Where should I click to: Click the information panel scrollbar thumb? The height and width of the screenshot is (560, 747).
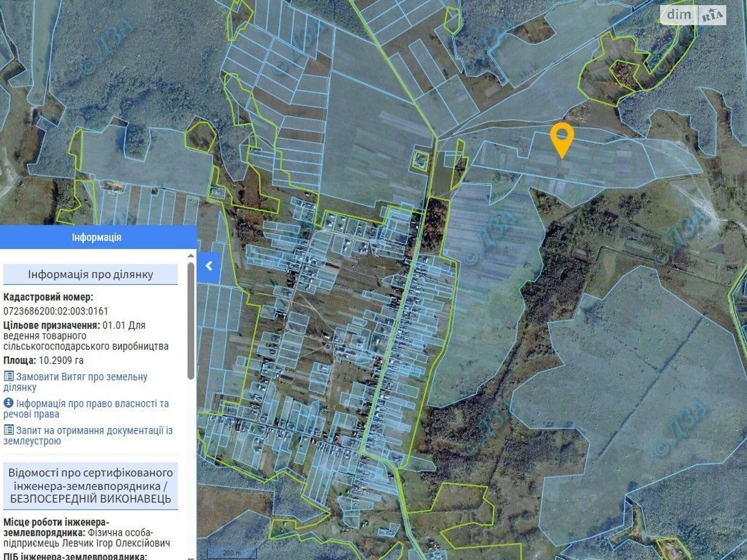[x=190, y=321]
